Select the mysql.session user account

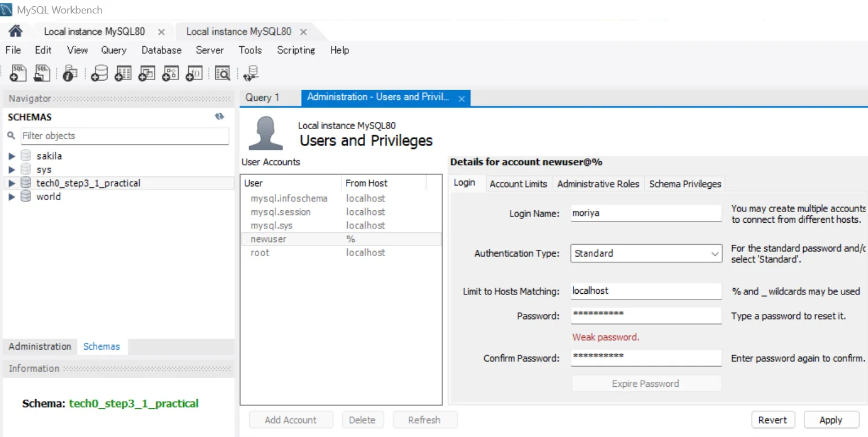[x=341, y=212]
